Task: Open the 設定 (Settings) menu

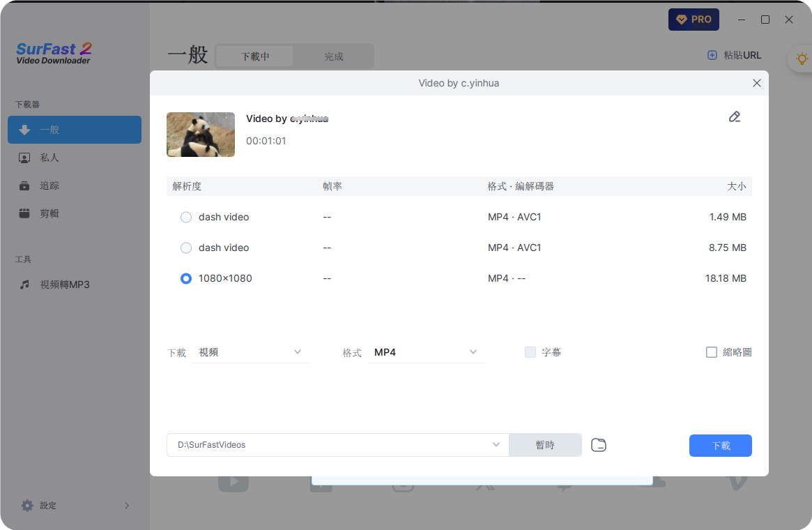Action: (x=38, y=505)
